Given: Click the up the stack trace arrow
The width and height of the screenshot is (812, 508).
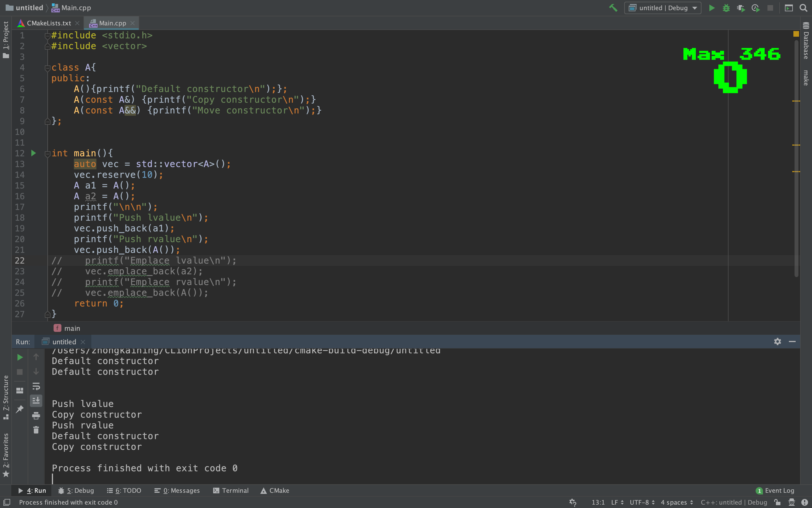Looking at the screenshot, I should coord(36,357).
